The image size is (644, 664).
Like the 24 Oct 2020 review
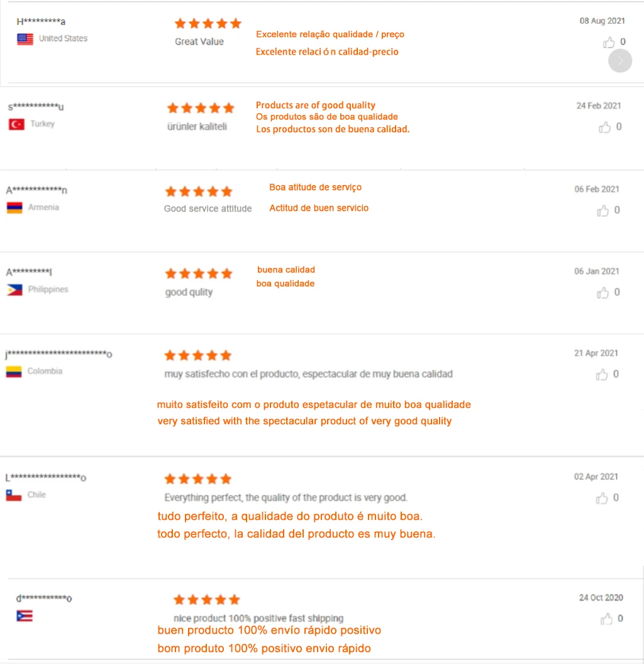click(x=606, y=619)
